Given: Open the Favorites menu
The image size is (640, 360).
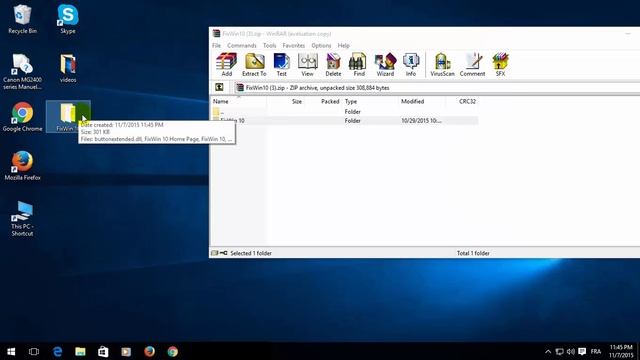Looking at the screenshot, I should pyautogui.click(x=293, y=45).
